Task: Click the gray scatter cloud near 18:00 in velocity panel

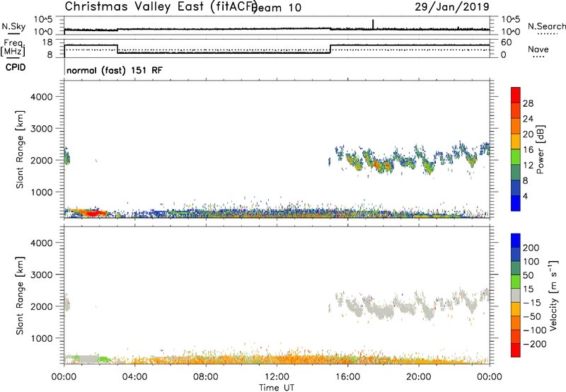Action: [x=383, y=311]
